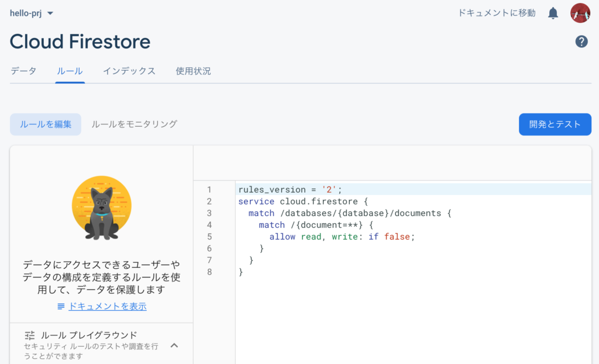Open the ドキュメントを表示 link
599x364 pixels.
click(x=105, y=306)
